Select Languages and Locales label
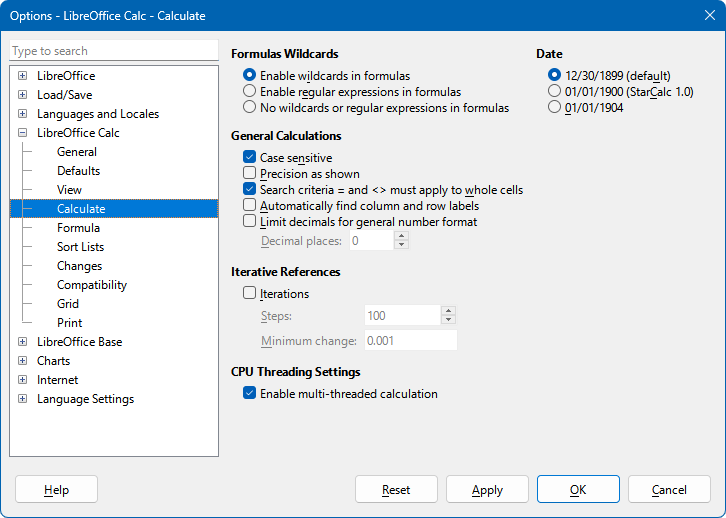726x518 pixels. 98,113
